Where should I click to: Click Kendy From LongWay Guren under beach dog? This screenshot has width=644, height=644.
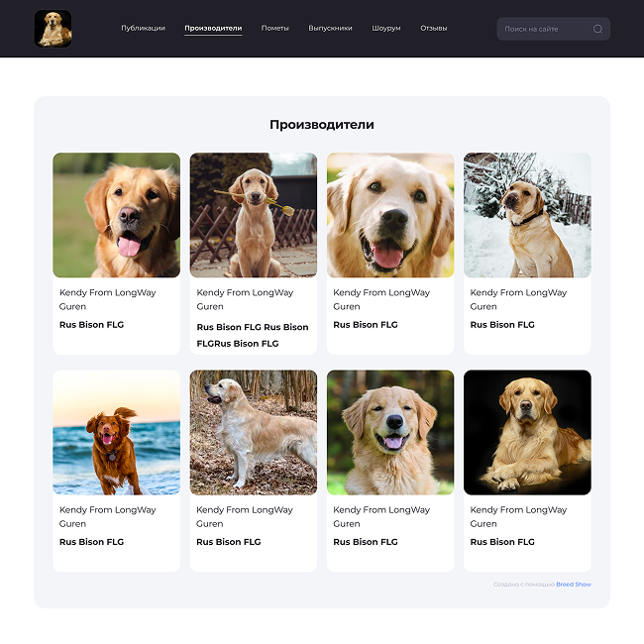tap(107, 516)
